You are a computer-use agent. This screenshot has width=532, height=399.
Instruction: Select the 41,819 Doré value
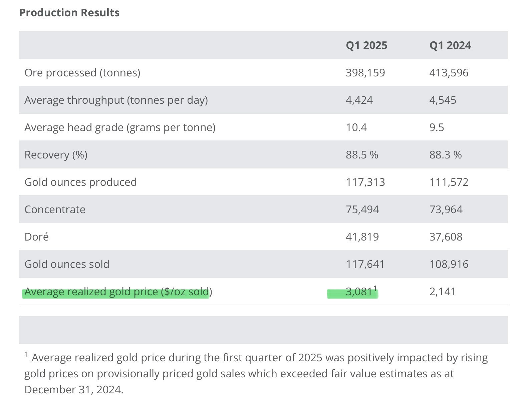click(x=362, y=237)
